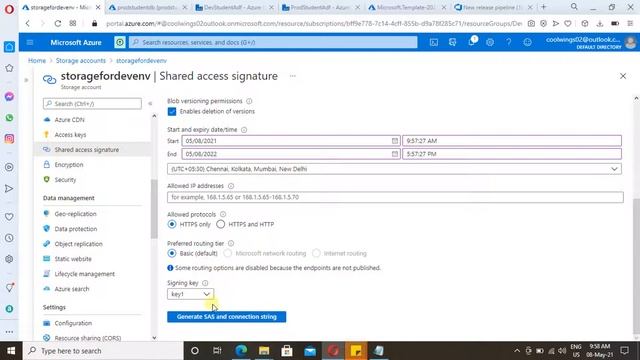Image resolution: width=640 pixels, height=360 pixels.
Task: Select the Basic (default) routing tier
Action: click(172, 253)
